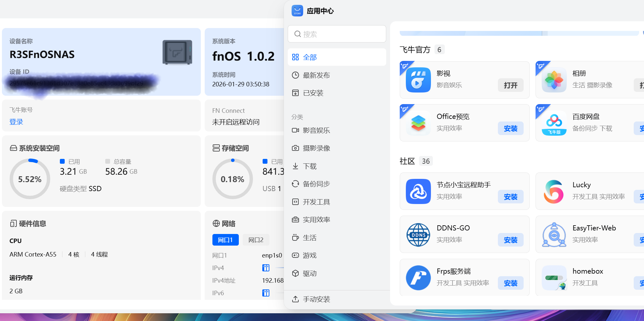Click the 登录 link under 飞牛账号
Viewport: 644px width, 321px height.
tap(16, 122)
